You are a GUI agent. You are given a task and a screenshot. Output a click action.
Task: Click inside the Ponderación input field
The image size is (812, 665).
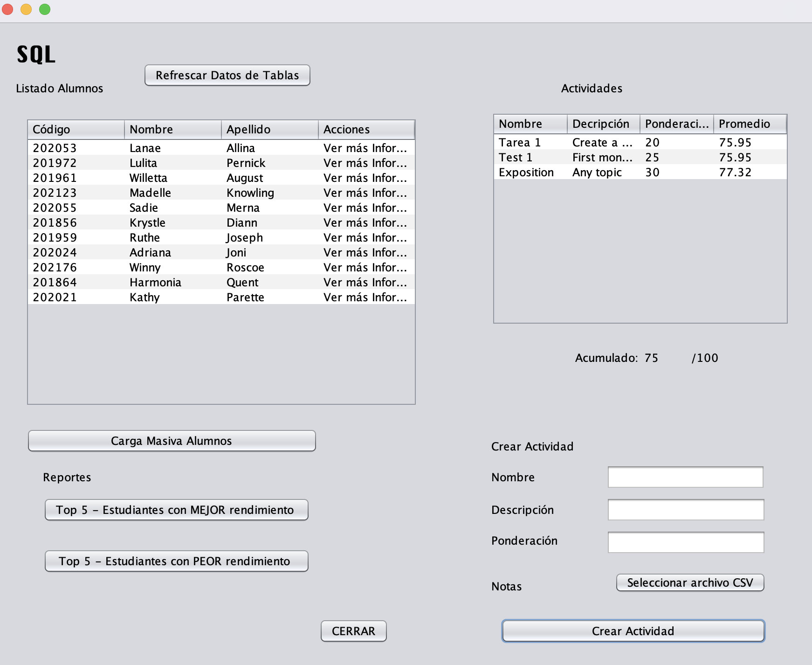pos(685,541)
